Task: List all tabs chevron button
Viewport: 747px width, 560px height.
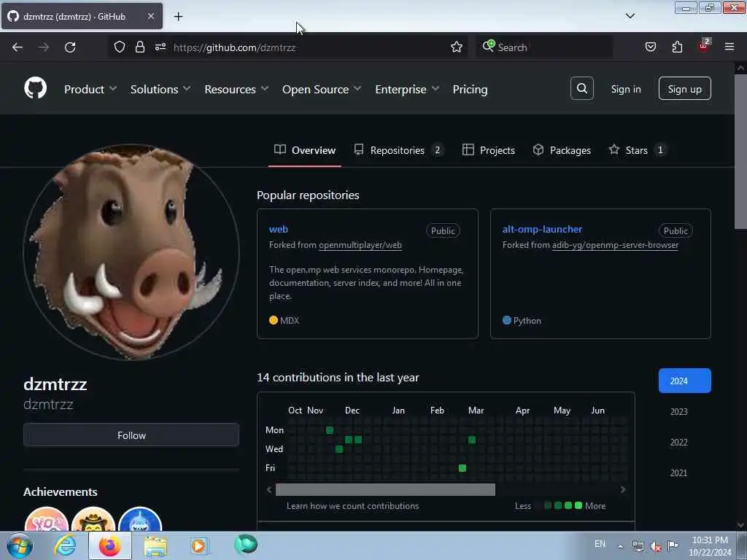Action: (x=630, y=16)
